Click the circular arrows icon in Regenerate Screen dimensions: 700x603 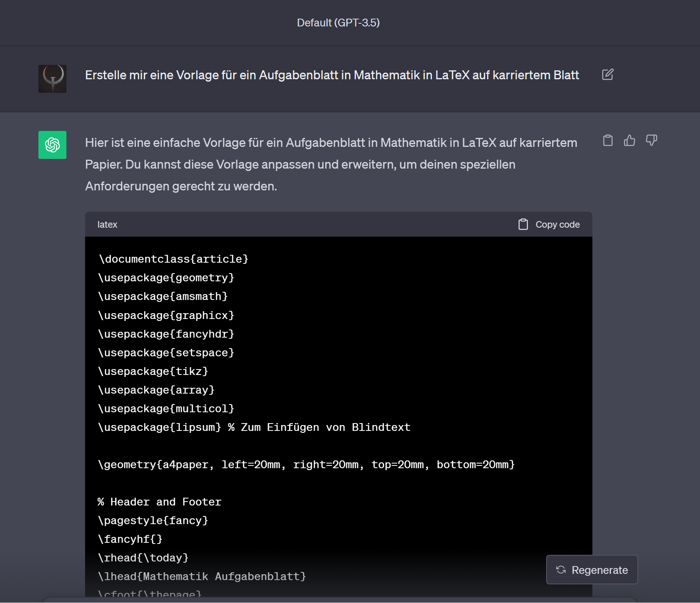click(x=561, y=570)
